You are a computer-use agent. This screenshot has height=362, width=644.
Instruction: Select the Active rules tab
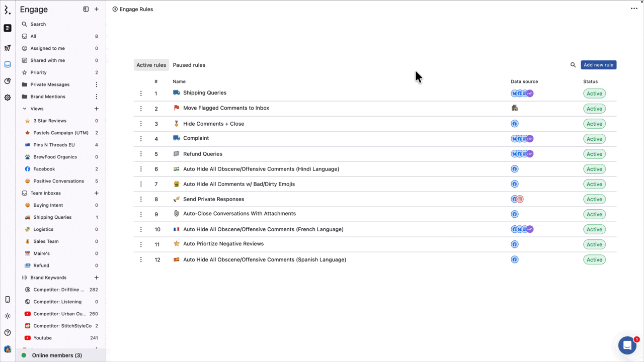point(151,65)
